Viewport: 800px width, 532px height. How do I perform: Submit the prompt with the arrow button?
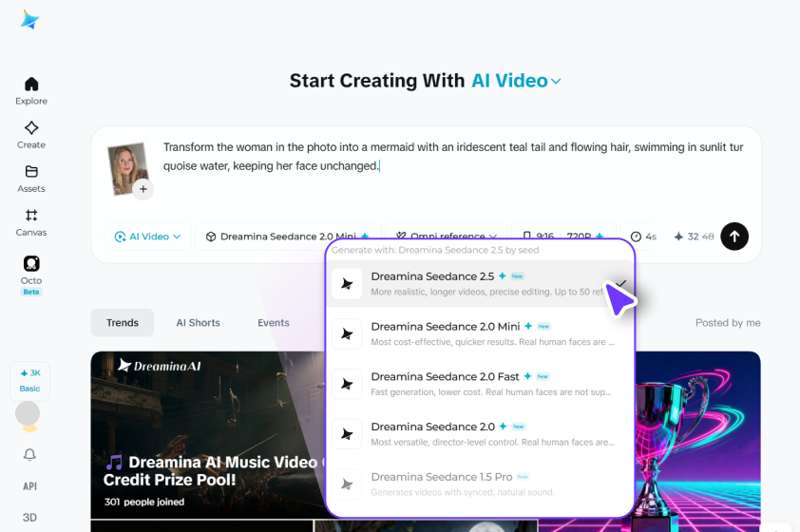tap(734, 237)
